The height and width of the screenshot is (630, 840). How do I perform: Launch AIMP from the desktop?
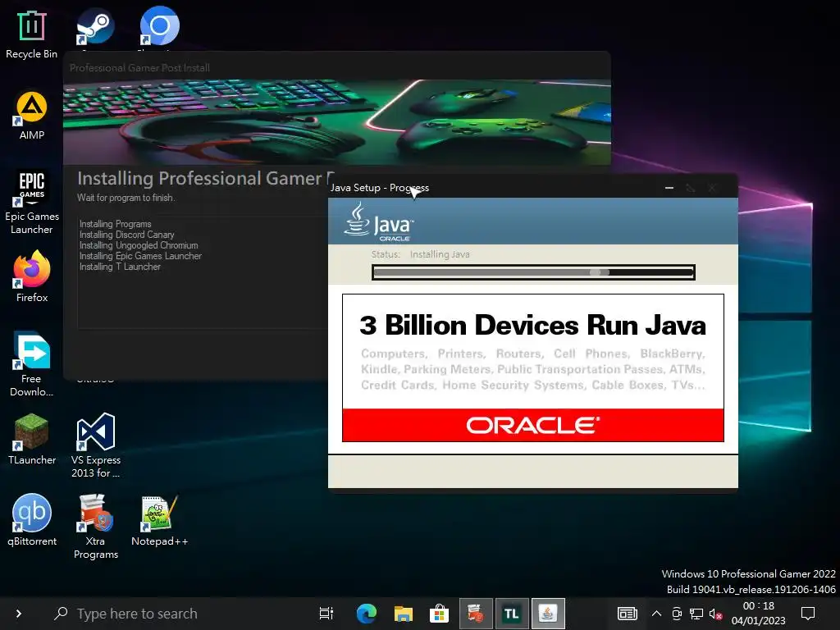tap(32, 115)
